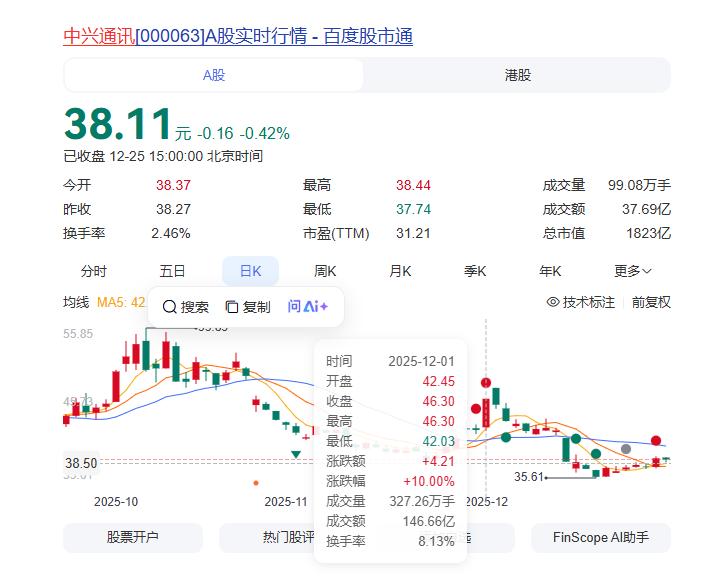Click the search icon in popup toolbar

coord(170,307)
